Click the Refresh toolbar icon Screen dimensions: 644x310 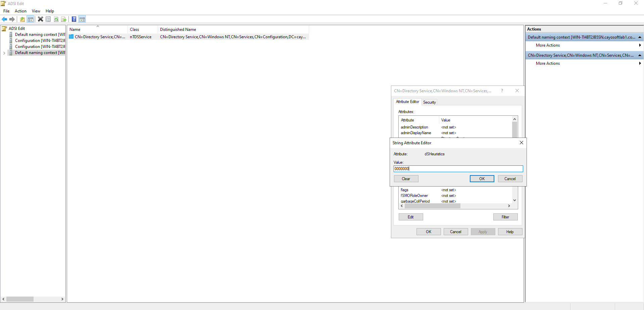[56, 19]
